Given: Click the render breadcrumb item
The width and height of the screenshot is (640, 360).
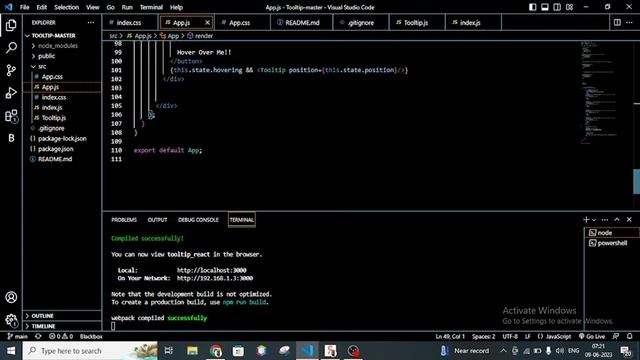Looking at the screenshot, I should 200,36.
